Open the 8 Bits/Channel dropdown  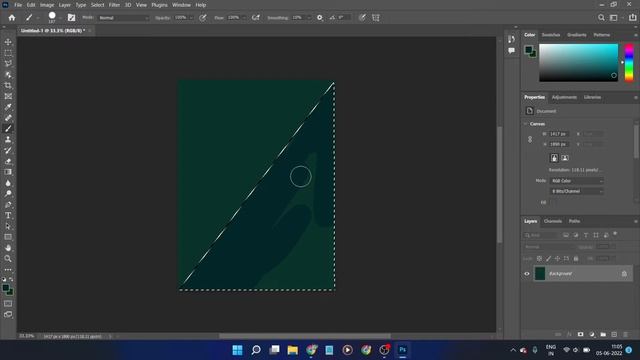576,191
